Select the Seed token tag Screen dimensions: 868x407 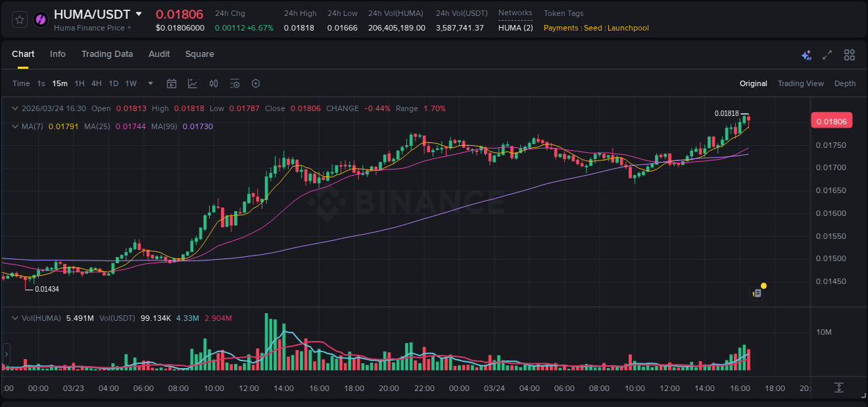click(592, 28)
